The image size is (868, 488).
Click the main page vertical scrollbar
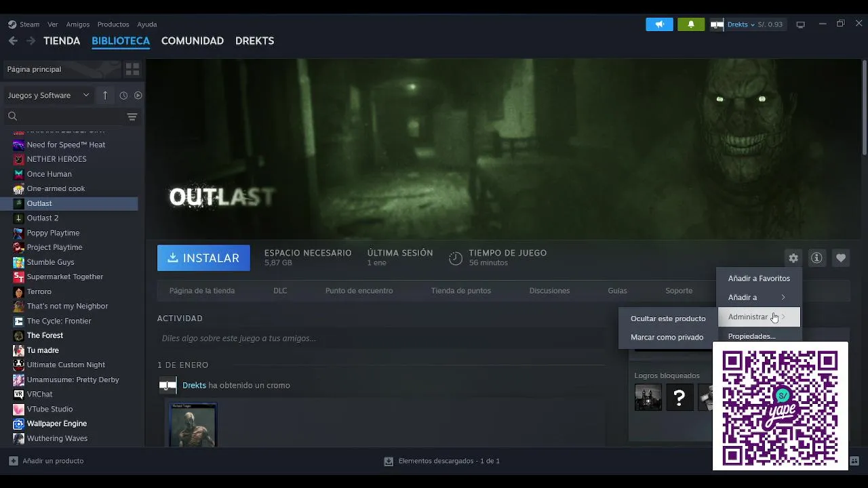[865, 106]
